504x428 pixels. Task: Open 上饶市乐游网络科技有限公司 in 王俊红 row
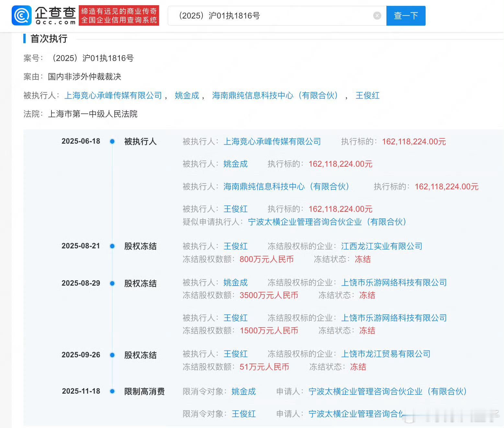tap(394, 318)
